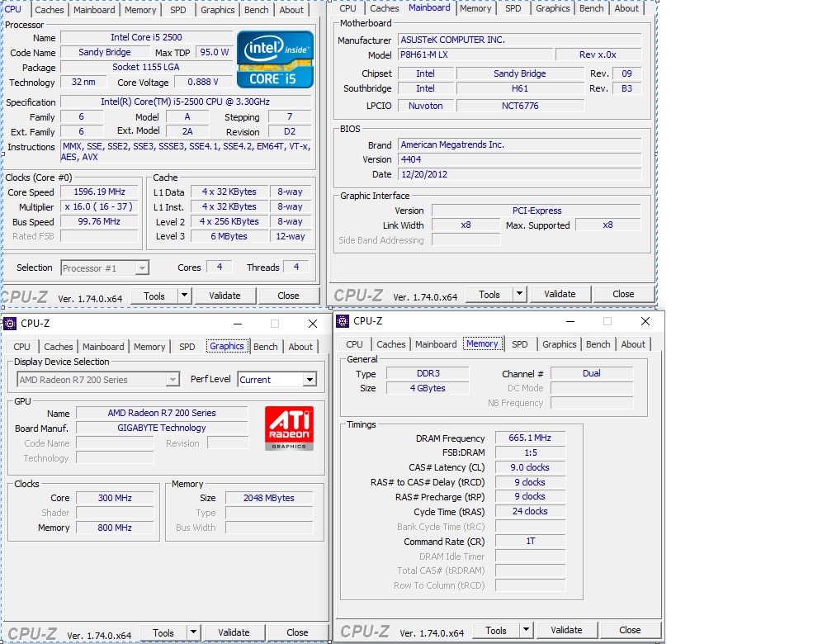The height and width of the screenshot is (644, 832).
Task: Click processor name field 'Intel Core i5 2500'
Action: click(x=146, y=37)
